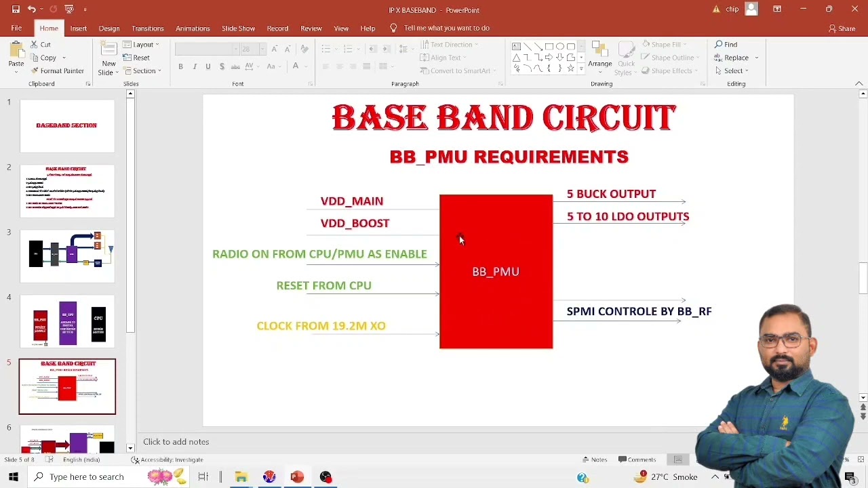Select the star shape in gallery
Viewport: 868px width, 488px height.
point(571,68)
